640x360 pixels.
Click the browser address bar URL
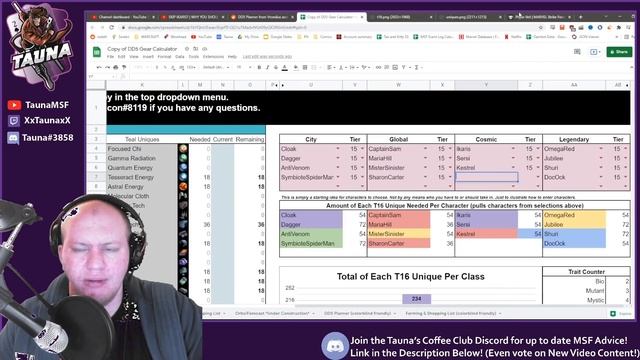(217, 27)
